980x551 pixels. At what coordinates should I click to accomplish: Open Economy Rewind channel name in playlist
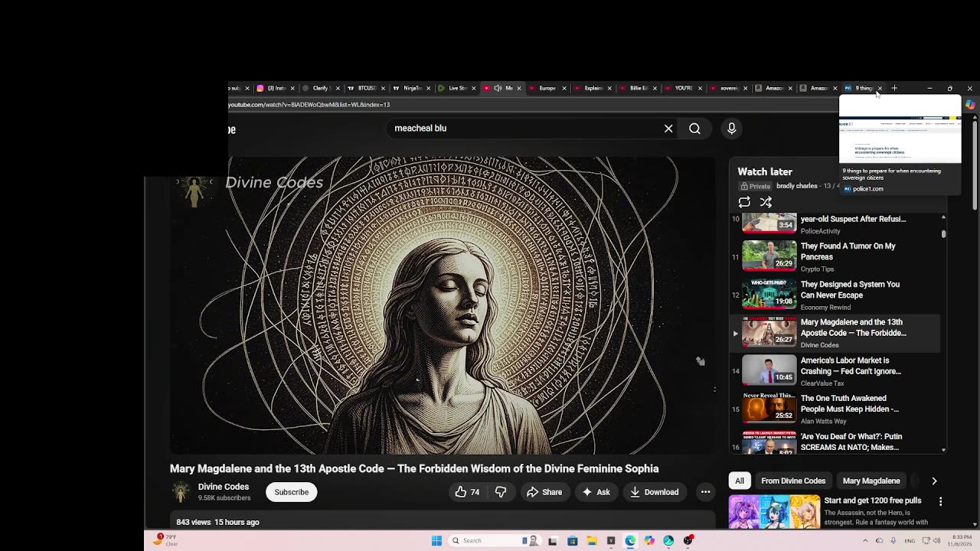825,307
